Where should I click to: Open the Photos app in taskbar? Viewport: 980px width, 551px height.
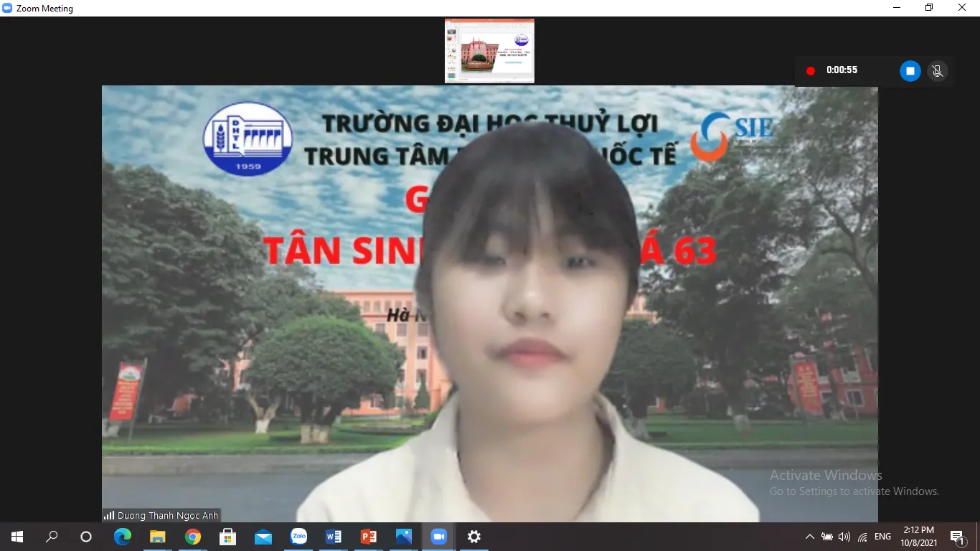pyautogui.click(x=404, y=537)
